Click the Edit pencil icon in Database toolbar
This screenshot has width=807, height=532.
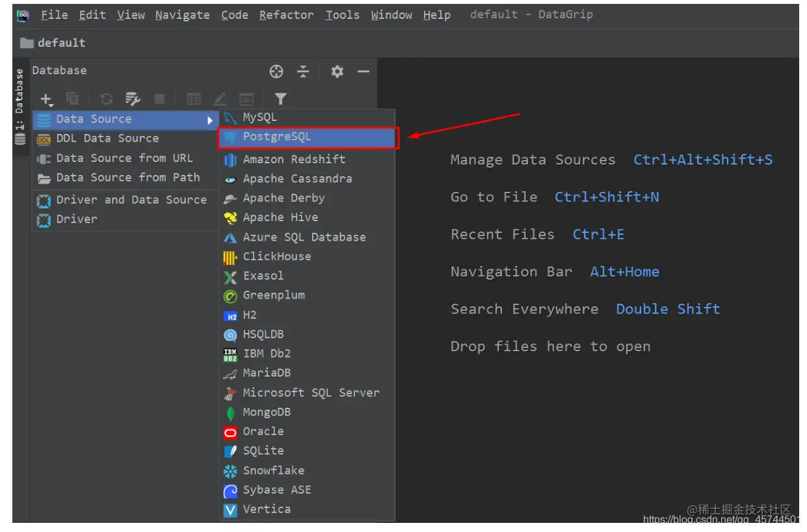tap(220, 99)
